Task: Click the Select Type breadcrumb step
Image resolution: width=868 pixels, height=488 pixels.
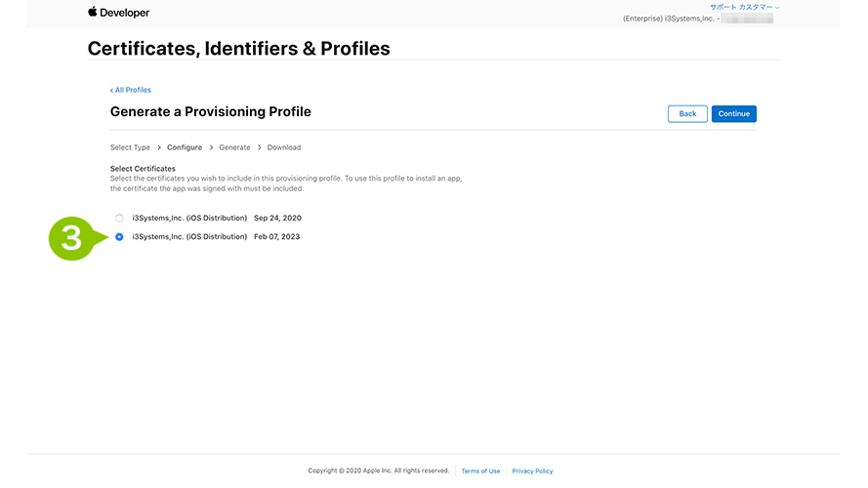Action: (130, 147)
